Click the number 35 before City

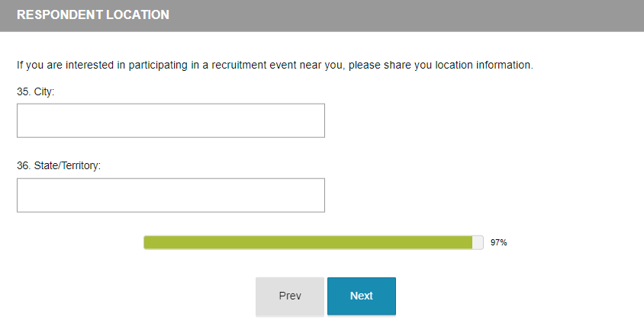tap(23, 91)
